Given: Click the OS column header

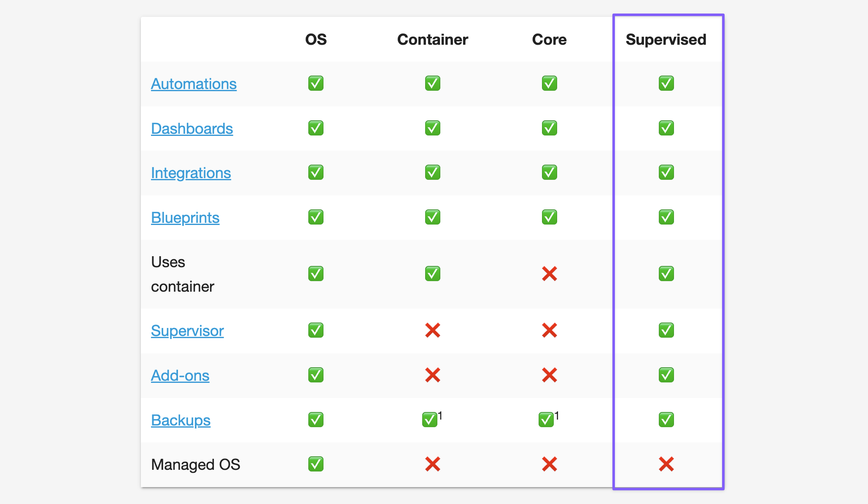Looking at the screenshot, I should 316,40.
